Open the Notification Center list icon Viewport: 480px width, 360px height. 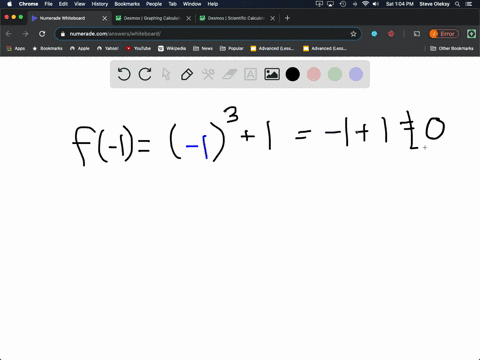pyautogui.click(x=469, y=4)
